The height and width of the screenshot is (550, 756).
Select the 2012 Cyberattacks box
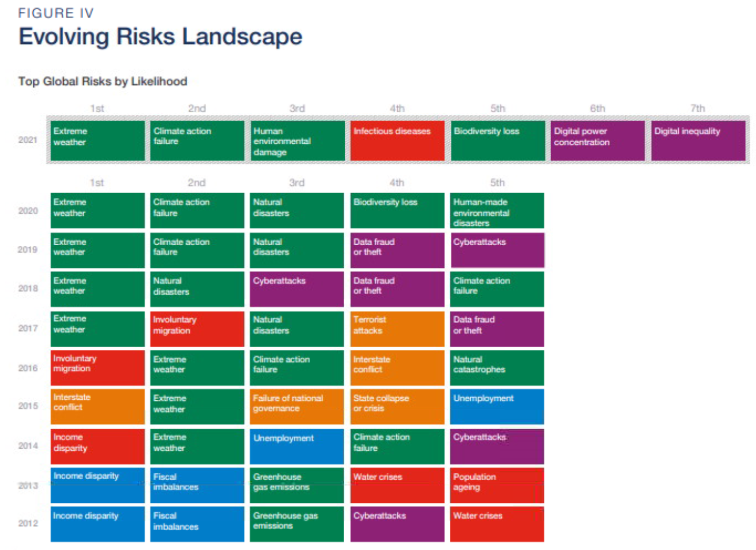pos(397,524)
